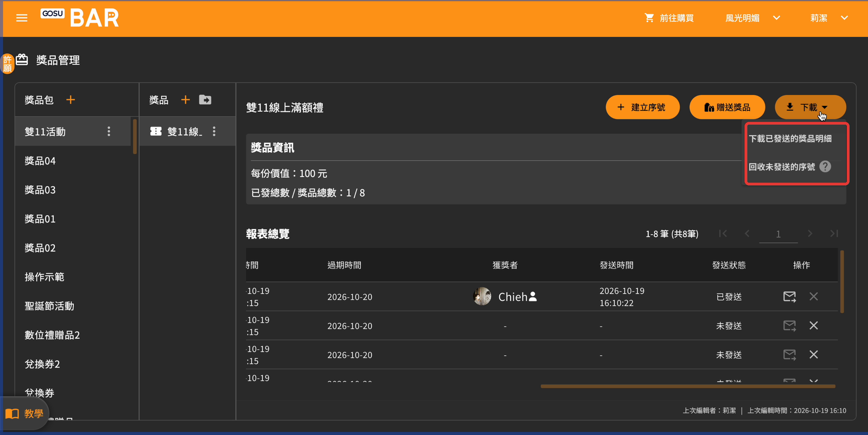Click 過期時間 column header
The width and height of the screenshot is (868, 435).
click(x=344, y=265)
